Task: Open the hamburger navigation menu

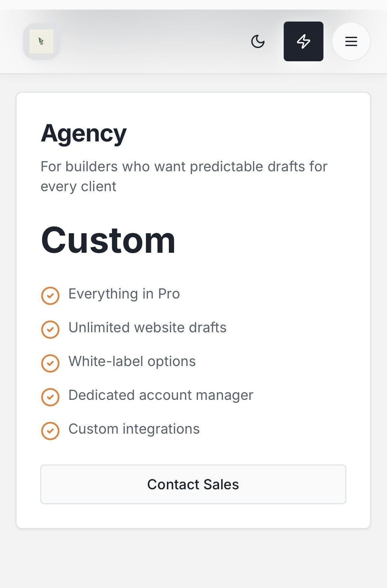Action: click(x=351, y=41)
